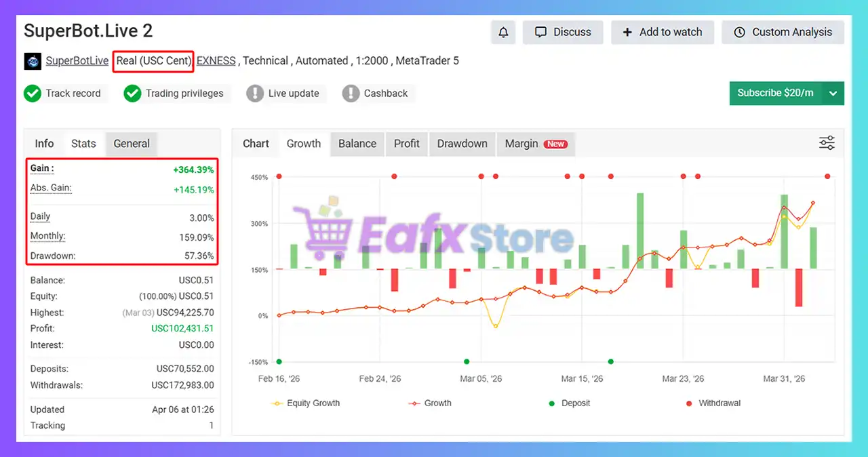Click the Trading privileges checkmark icon
The width and height of the screenshot is (868, 457).
click(x=132, y=94)
